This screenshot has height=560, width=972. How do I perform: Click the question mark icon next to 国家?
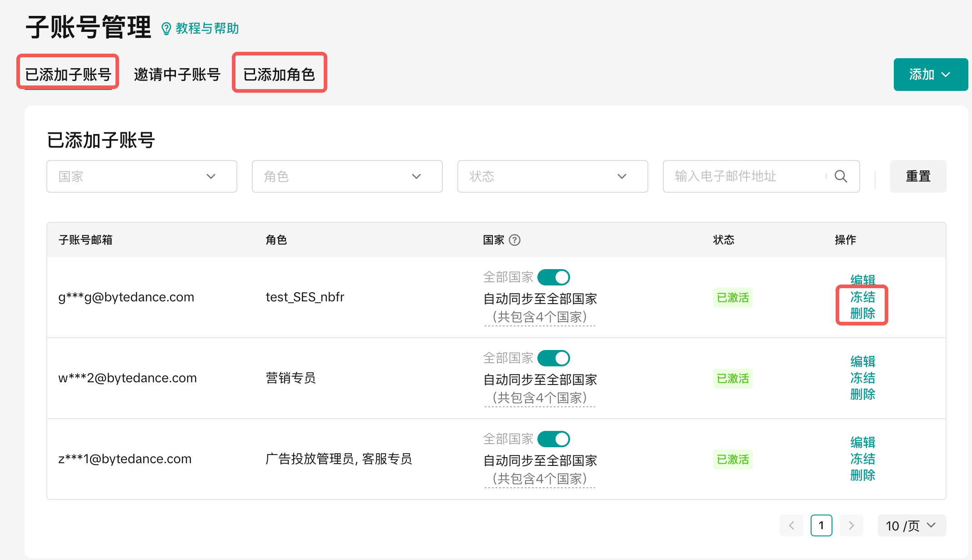(x=515, y=240)
